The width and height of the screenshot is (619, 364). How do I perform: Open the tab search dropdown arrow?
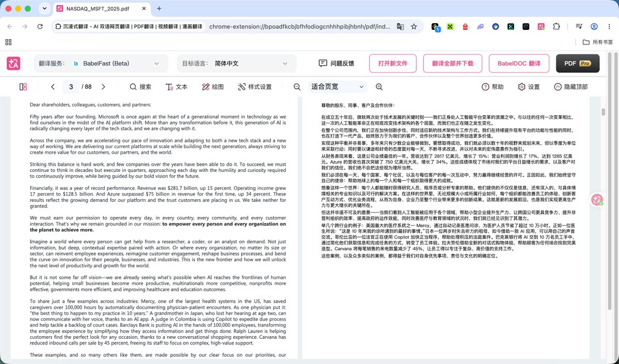44,9
